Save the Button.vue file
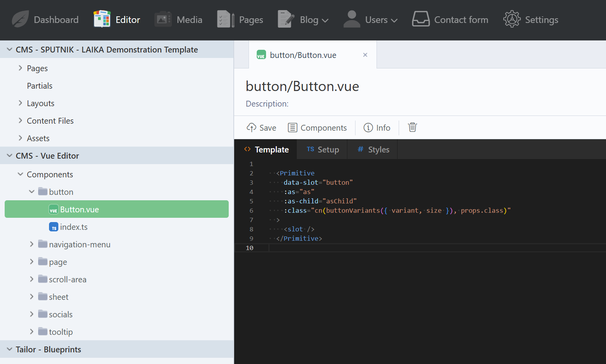 click(261, 128)
